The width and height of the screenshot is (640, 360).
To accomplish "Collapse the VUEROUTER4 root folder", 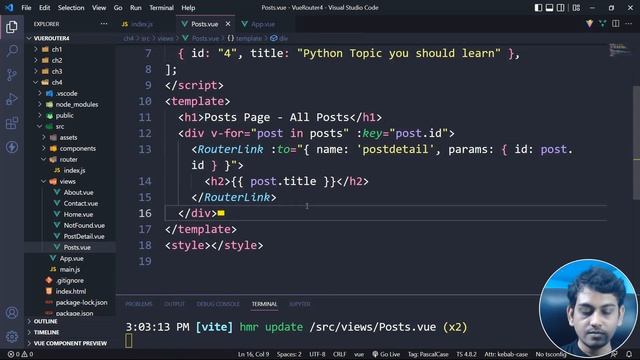I will coord(70,38).
